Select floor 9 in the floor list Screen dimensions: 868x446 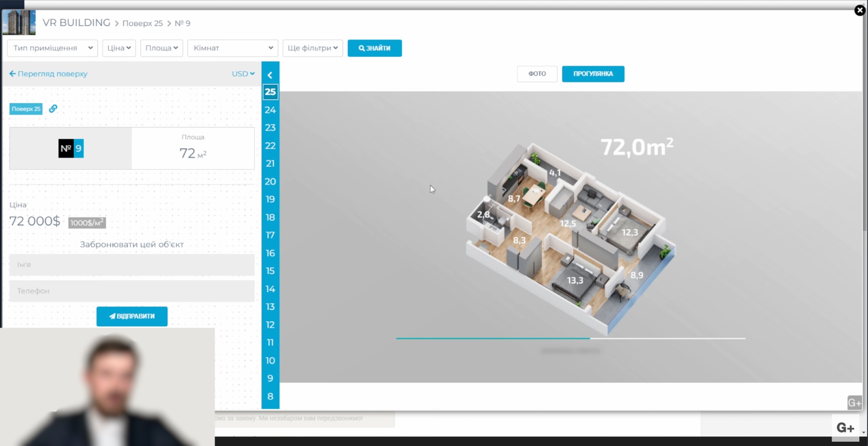pyautogui.click(x=270, y=378)
